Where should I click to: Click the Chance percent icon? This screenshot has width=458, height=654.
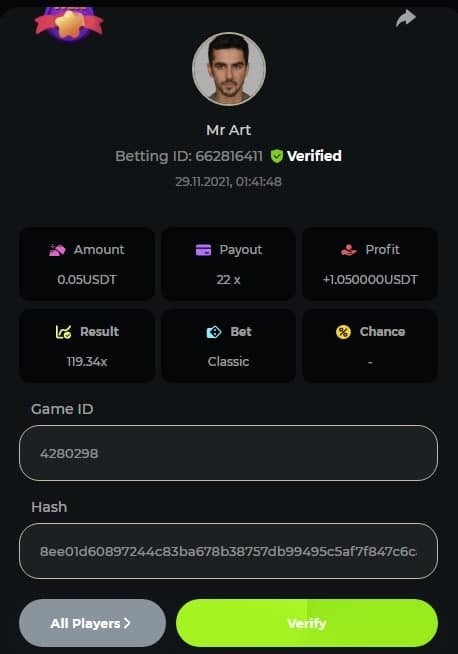(x=343, y=332)
